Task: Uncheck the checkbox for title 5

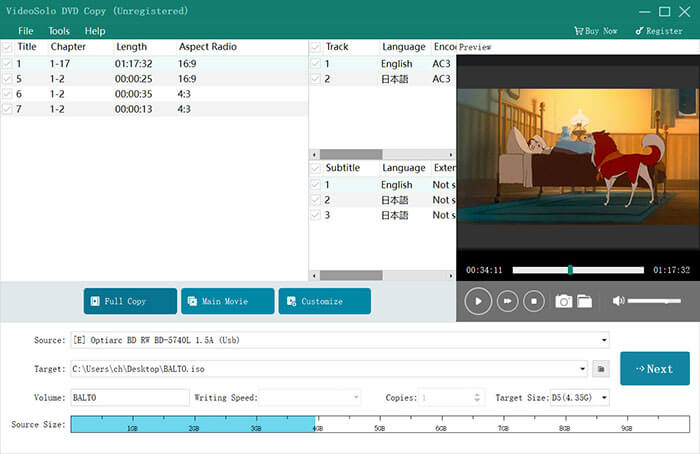Action: 8,79
